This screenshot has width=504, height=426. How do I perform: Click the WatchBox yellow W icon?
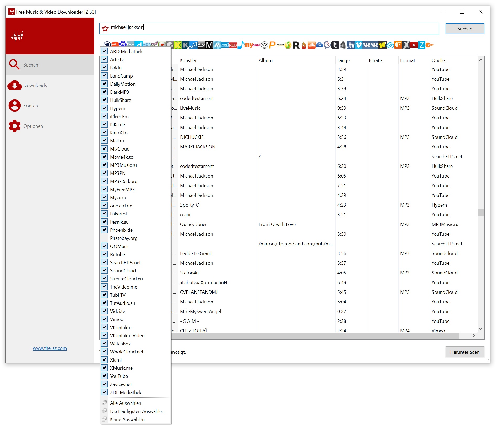point(382,45)
